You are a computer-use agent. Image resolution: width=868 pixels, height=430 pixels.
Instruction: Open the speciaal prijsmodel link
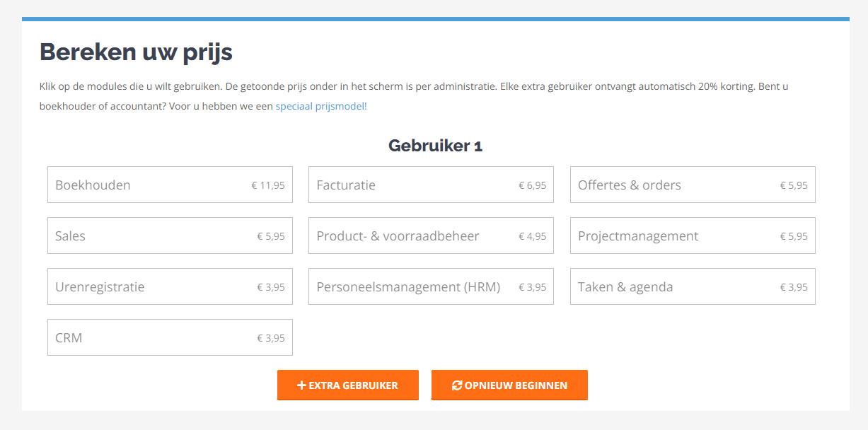pos(322,105)
